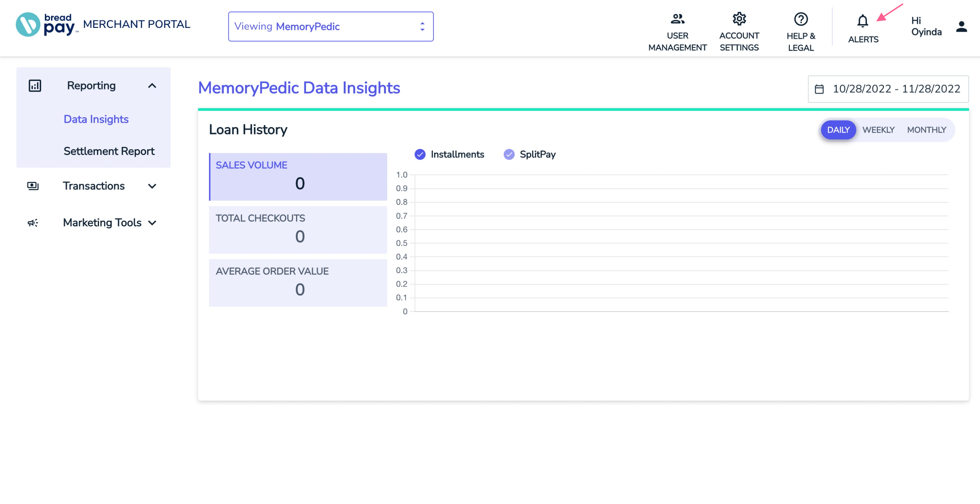Open Account Settings gear icon

tap(739, 19)
